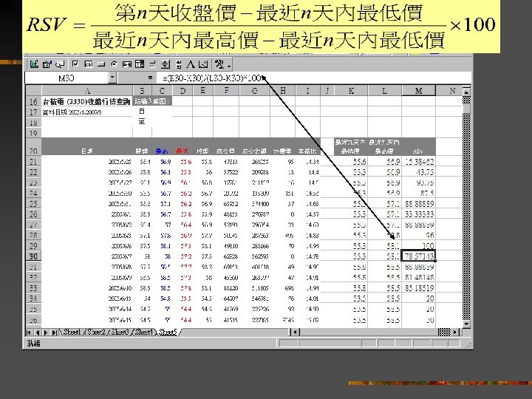Select the Check Box control tool
532x399 pixels.
coord(75,64)
